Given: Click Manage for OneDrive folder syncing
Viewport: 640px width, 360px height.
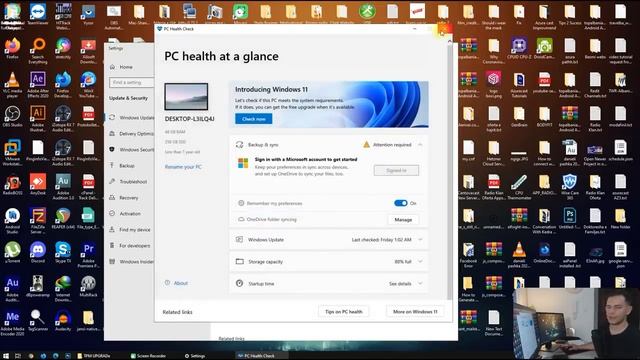Looking at the screenshot, I should [403, 220].
